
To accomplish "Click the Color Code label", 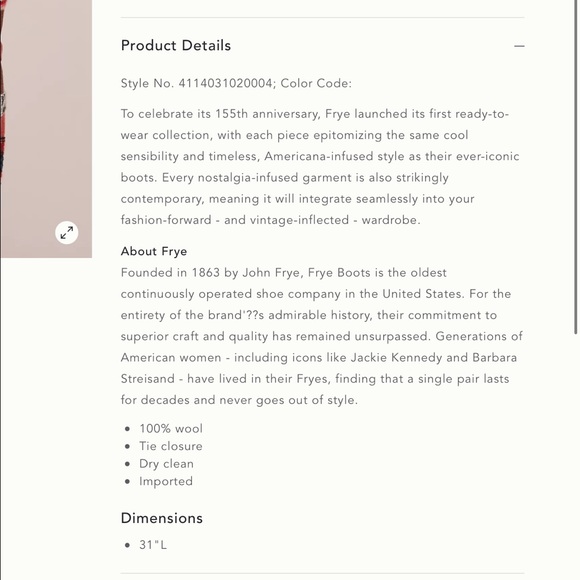I will (316, 83).
